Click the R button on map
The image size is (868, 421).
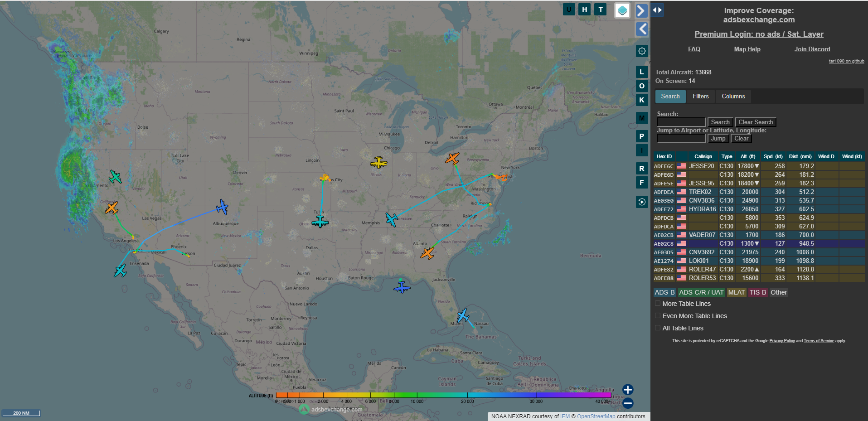pos(642,168)
